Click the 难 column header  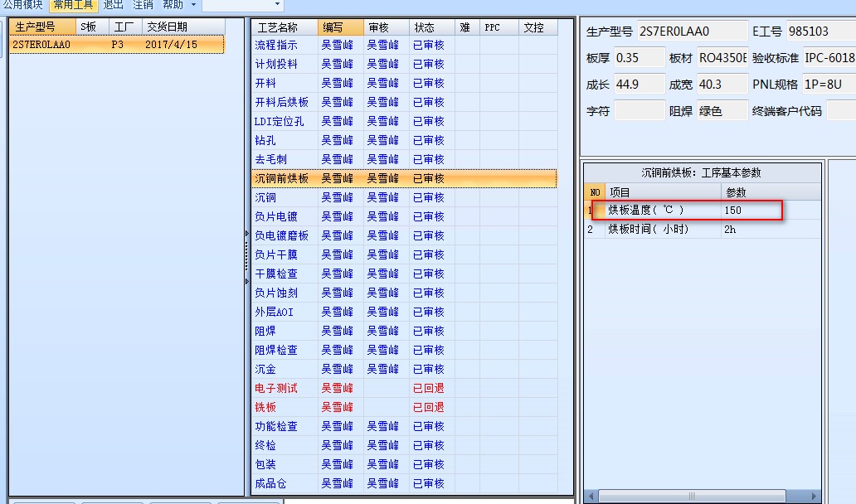[x=467, y=27]
